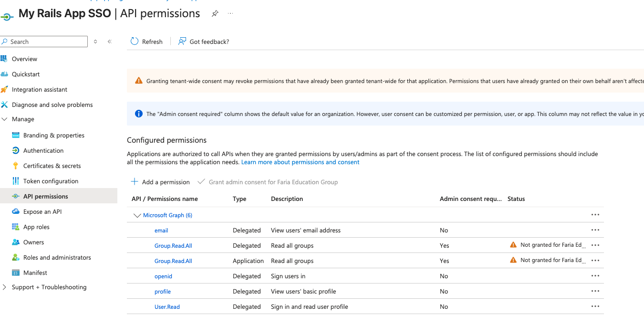Screen dimensions: 644x326
Task: Click the Certificates & secrets key icon
Action: click(15, 166)
